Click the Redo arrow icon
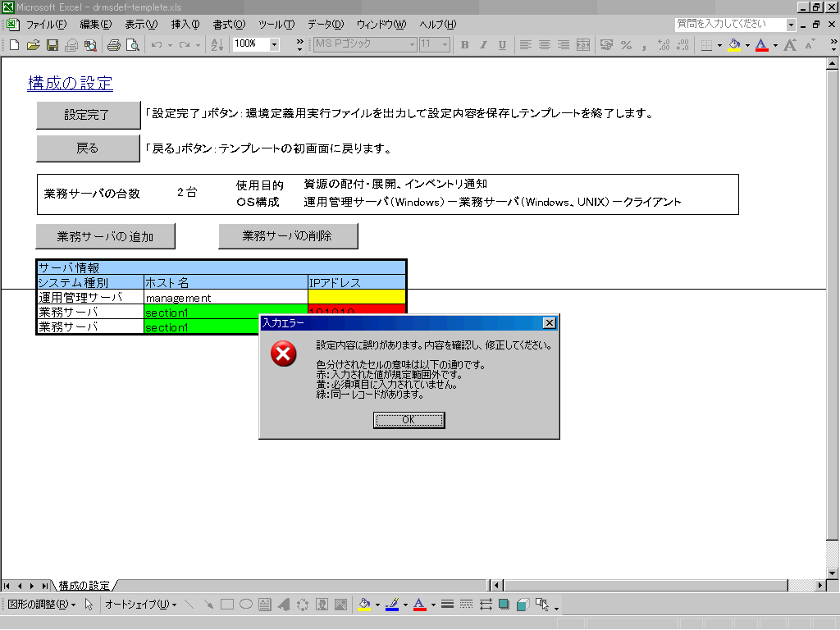The height and width of the screenshot is (630, 840). tap(185, 45)
